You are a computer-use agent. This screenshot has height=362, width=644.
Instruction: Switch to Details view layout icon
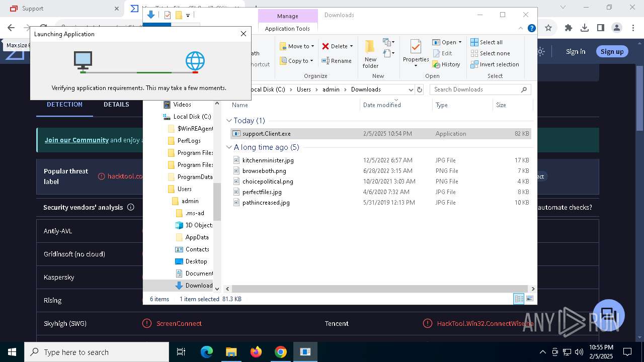point(519,299)
